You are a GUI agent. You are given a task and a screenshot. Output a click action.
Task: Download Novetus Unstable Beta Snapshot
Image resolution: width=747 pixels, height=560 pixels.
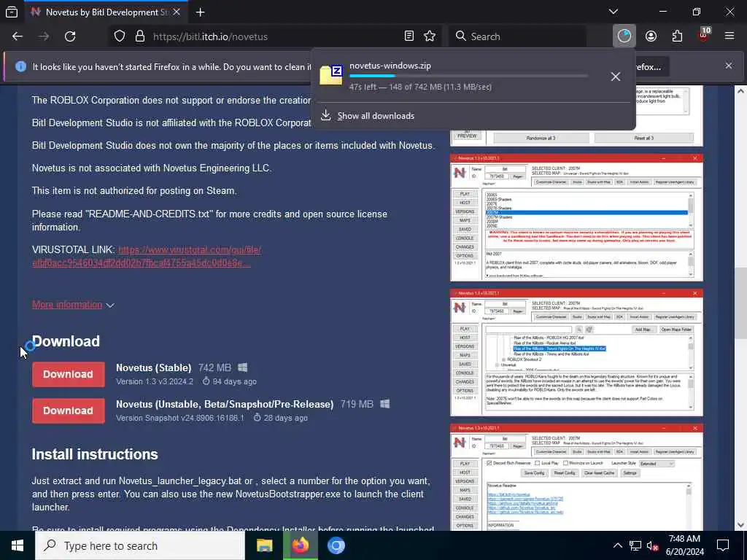68,411
